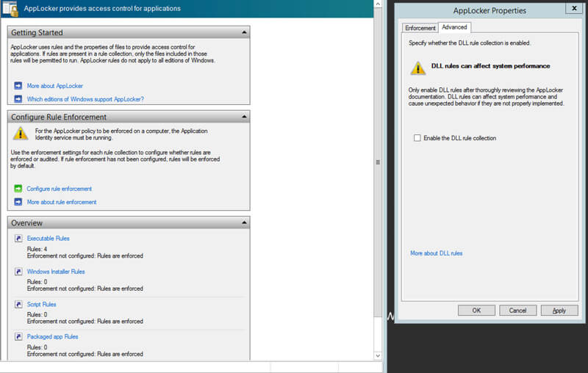Open the More about DLL rules link
The height and width of the screenshot is (373, 588).
click(436, 253)
